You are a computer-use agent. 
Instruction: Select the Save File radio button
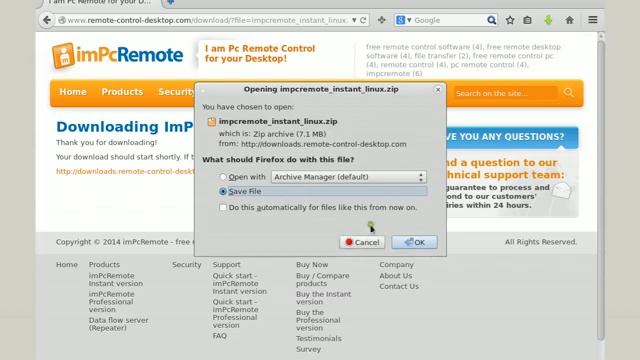click(223, 191)
